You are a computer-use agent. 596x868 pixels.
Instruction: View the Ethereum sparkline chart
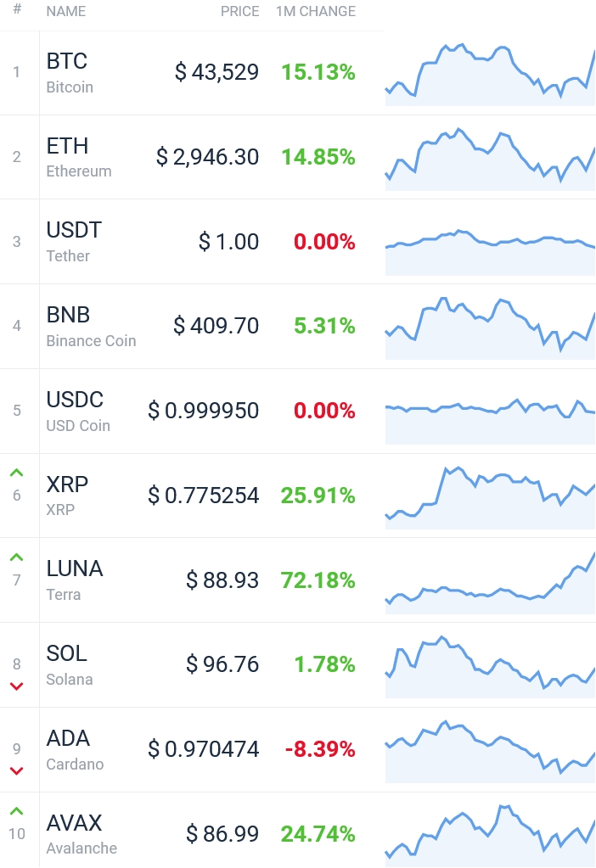(490, 159)
